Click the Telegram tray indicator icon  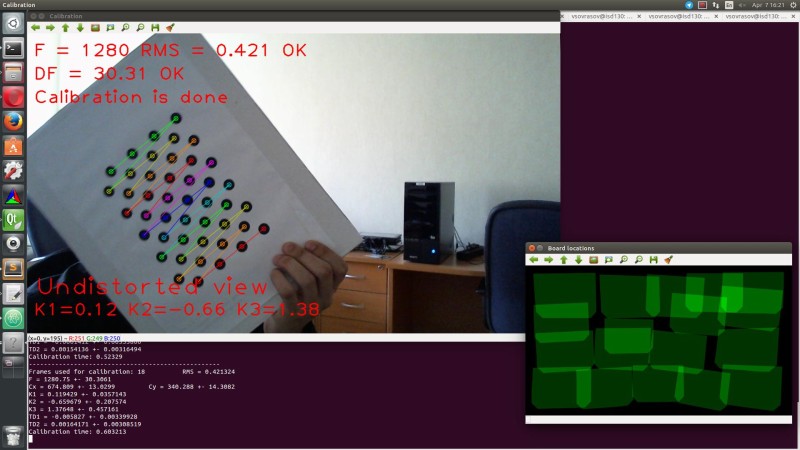pyautogui.click(x=690, y=5)
